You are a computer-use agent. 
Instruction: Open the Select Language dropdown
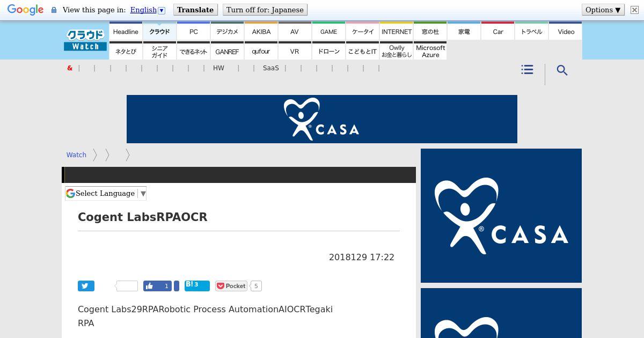[x=106, y=193]
